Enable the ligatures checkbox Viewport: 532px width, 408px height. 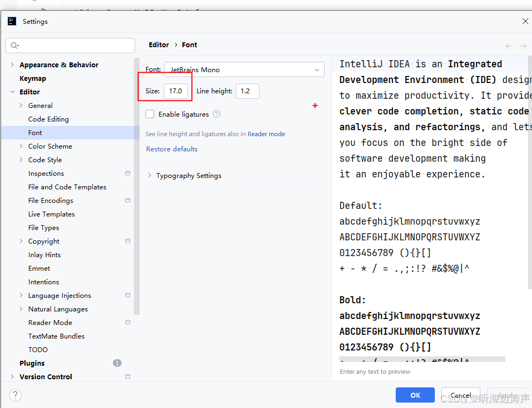[x=150, y=114]
